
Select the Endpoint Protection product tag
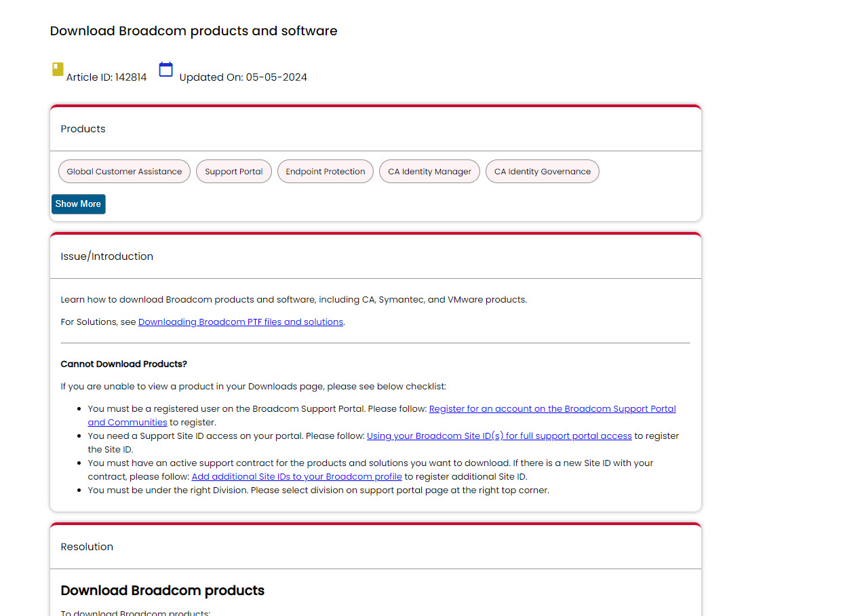326,172
